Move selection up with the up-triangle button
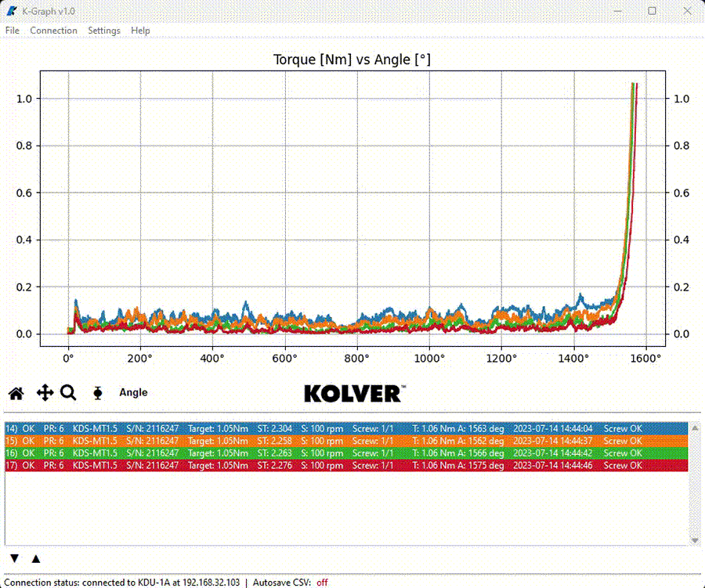The image size is (705, 588). (x=36, y=558)
